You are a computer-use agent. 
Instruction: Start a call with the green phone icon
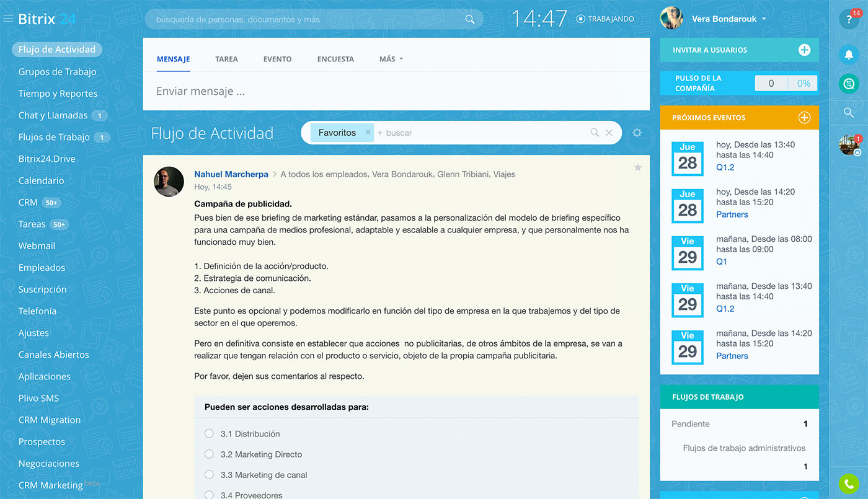point(849,484)
